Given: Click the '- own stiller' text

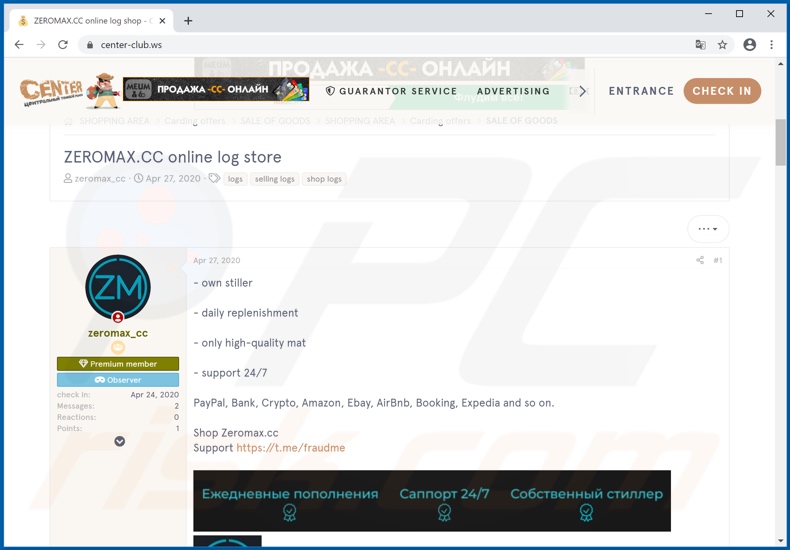Looking at the screenshot, I should 223,283.
